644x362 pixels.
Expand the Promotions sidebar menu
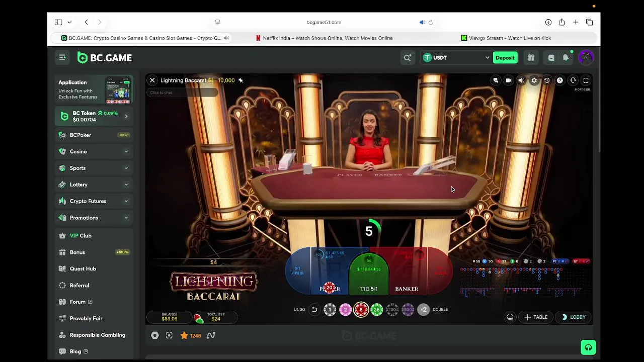[94, 218]
